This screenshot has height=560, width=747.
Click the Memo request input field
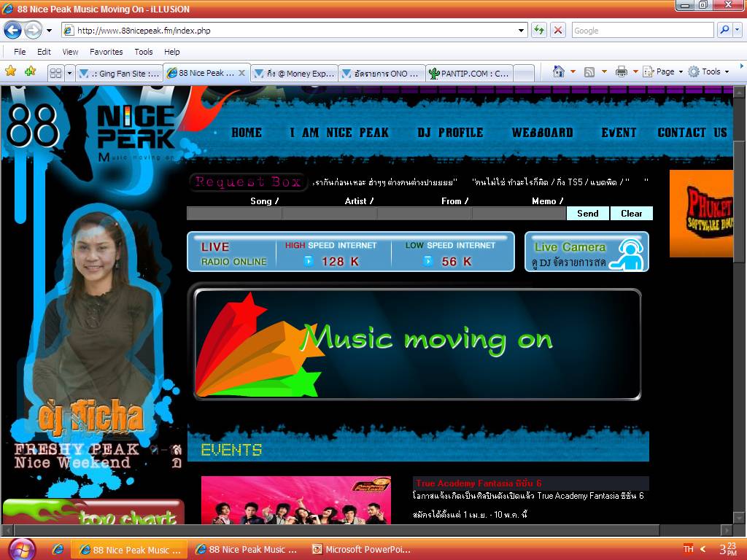[x=519, y=214]
